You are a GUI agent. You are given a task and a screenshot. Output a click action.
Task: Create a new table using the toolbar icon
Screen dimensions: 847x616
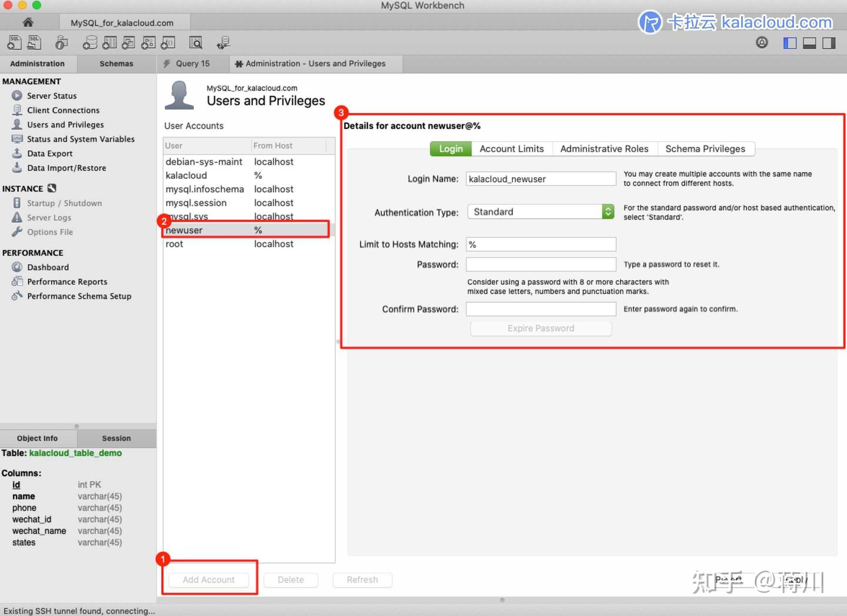coord(109,42)
